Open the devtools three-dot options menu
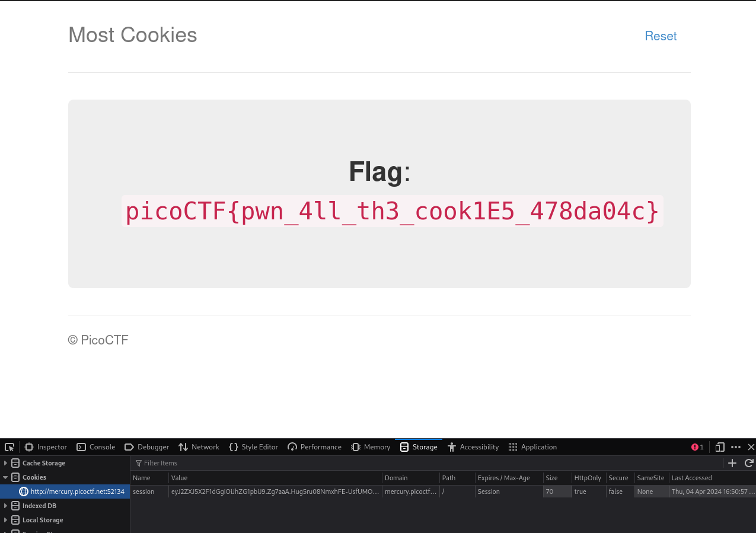Viewport: 756px width, 533px height. (x=736, y=447)
